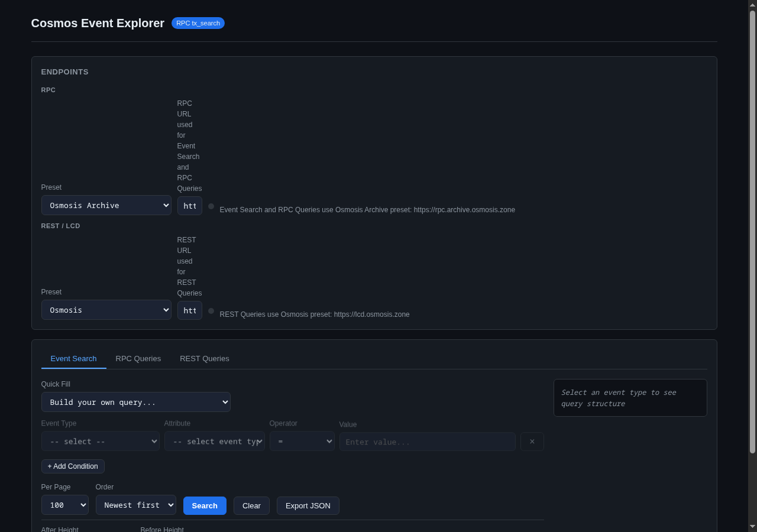Click the scrollbar down arrow
This screenshot has height=532, width=757.
coord(752,527)
